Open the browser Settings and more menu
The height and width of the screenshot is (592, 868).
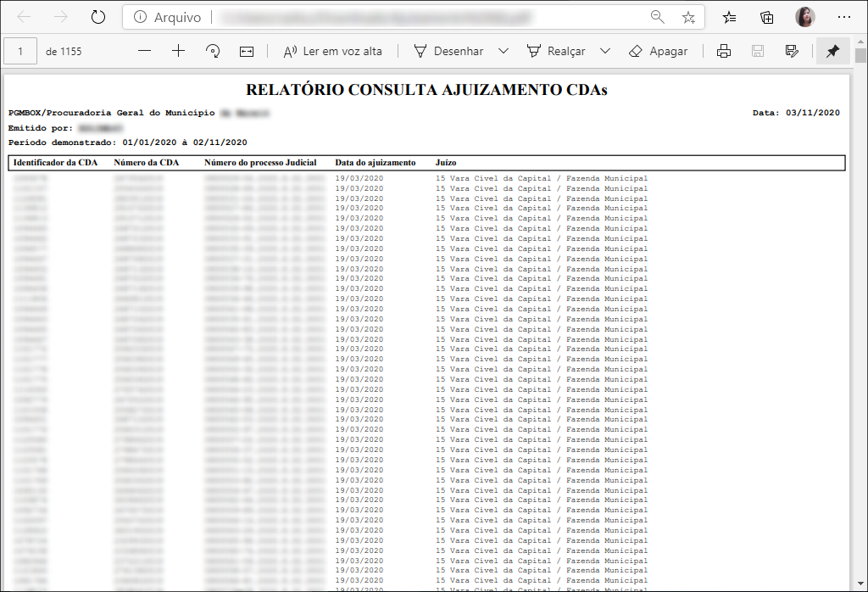click(x=843, y=17)
